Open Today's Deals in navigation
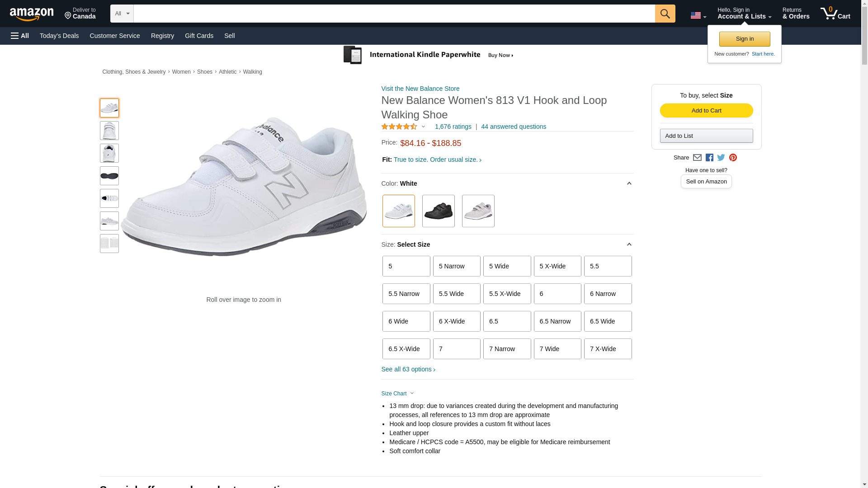The height and width of the screenshot is (488, 868). (59, 36)
